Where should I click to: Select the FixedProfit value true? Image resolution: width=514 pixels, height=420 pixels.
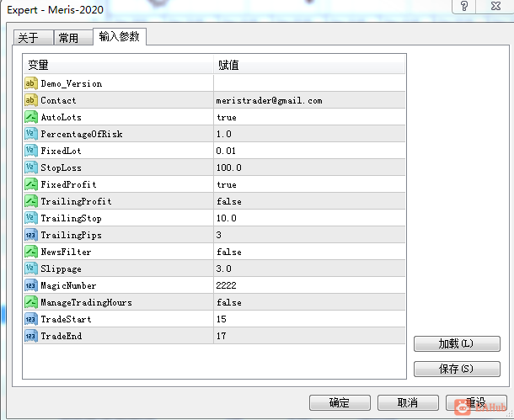pos(309,184)
